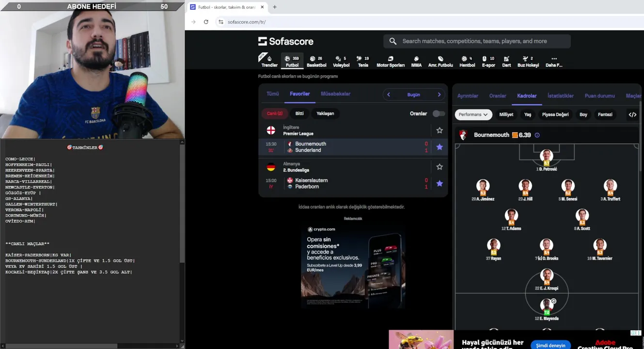Open the Kadrolar tab
The height and width of the screenshot is (349, 644).
click(527, 96)
